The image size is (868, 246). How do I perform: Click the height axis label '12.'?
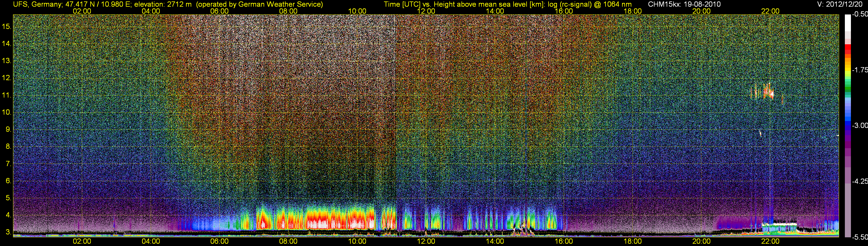[x=7, y=78]
